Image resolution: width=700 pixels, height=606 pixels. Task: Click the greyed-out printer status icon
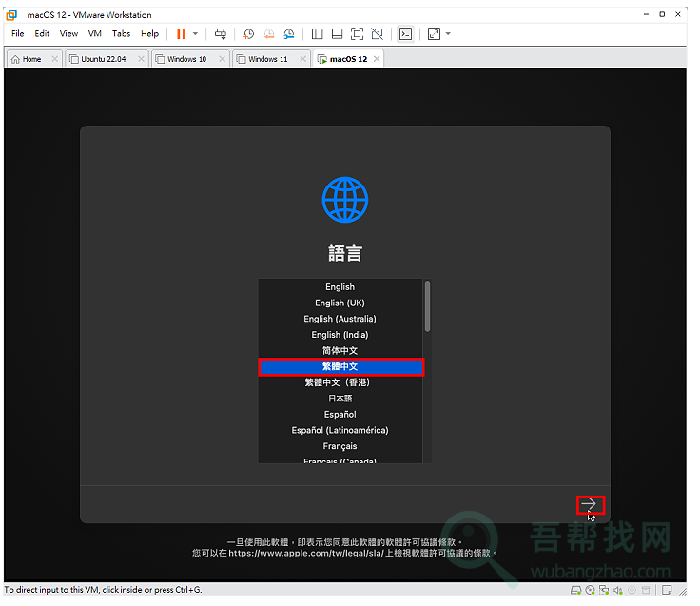click(646, 591)
